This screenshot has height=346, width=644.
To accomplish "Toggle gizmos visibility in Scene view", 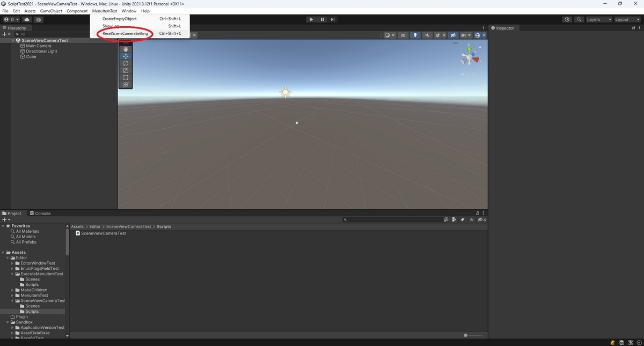I will click(477, 35).
